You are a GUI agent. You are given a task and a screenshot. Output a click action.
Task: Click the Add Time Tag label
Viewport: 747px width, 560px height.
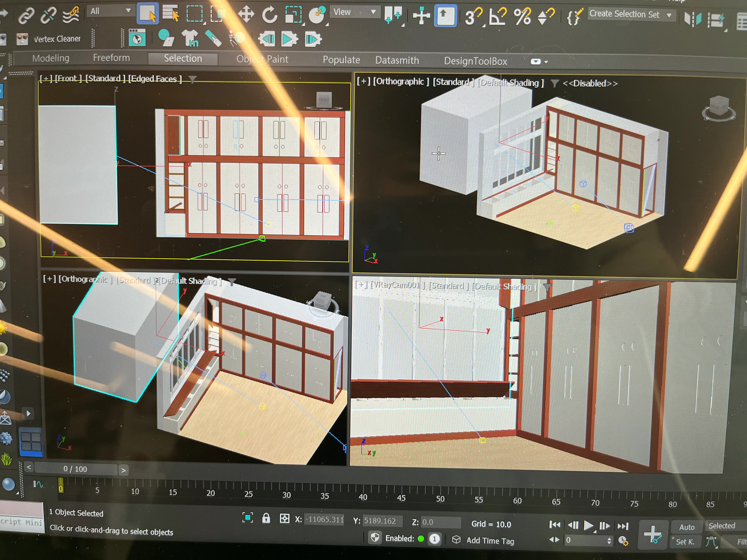490,540
